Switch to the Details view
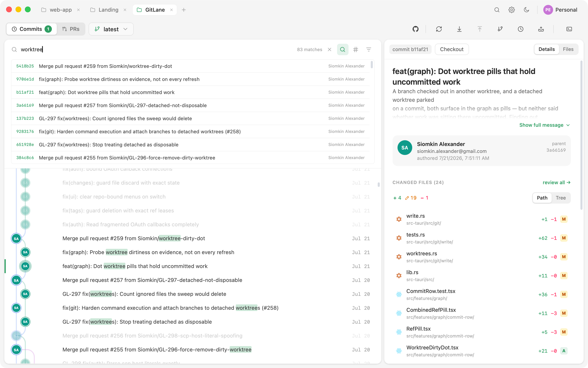Image resolution: width=588 pixels, height=368 pixels. pyautogui.click(x=546, y=49)
